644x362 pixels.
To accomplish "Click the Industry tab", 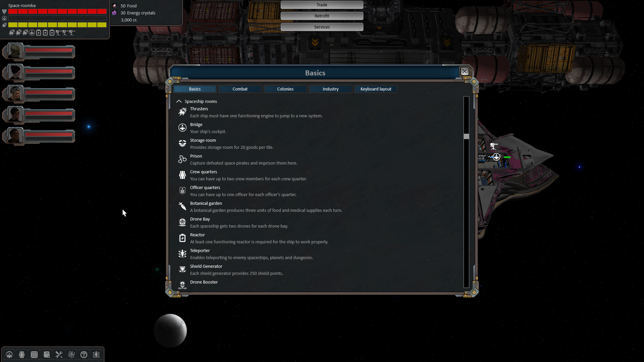I will [x=330, y=89].
